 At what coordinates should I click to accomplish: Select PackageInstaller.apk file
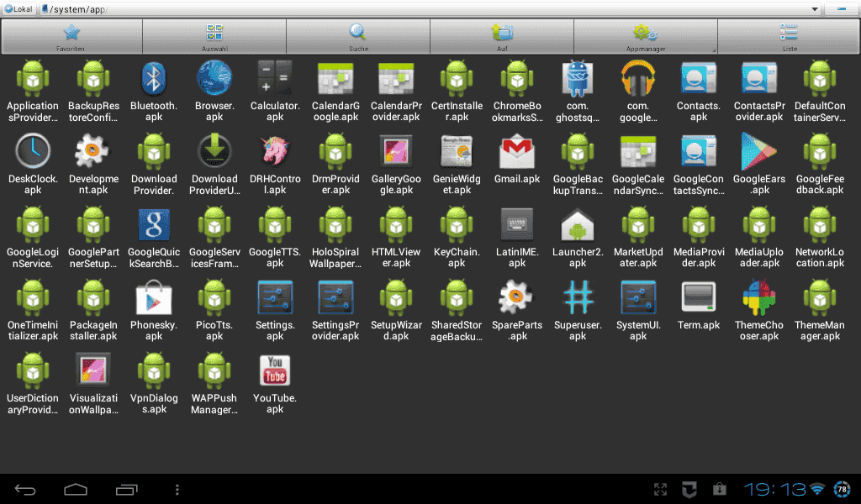click(x=93, y=297)
